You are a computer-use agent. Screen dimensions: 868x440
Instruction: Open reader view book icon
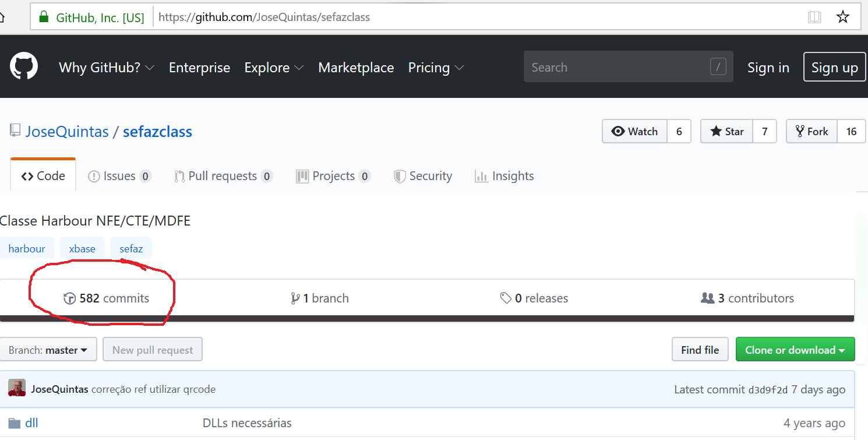pos(814,17)
